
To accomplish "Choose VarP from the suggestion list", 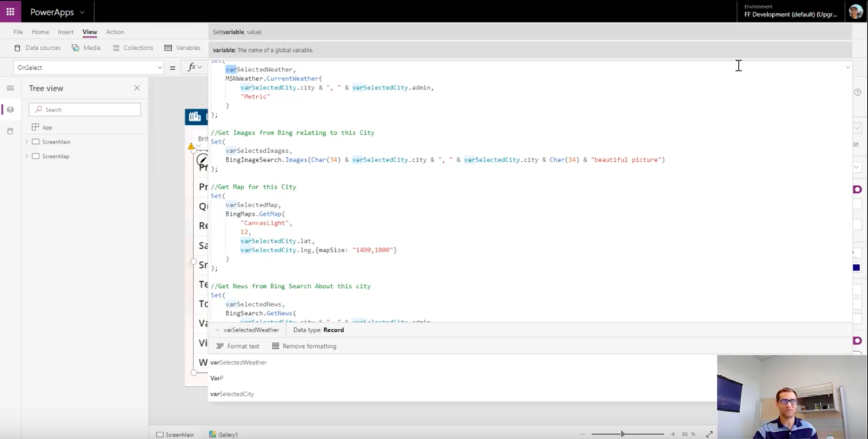I will [x=216, y=378].
